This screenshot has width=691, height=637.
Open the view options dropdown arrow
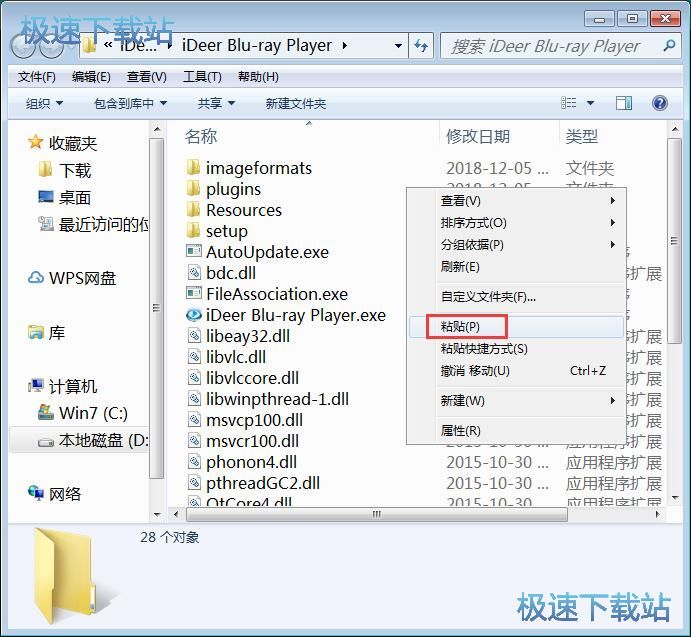591,104
